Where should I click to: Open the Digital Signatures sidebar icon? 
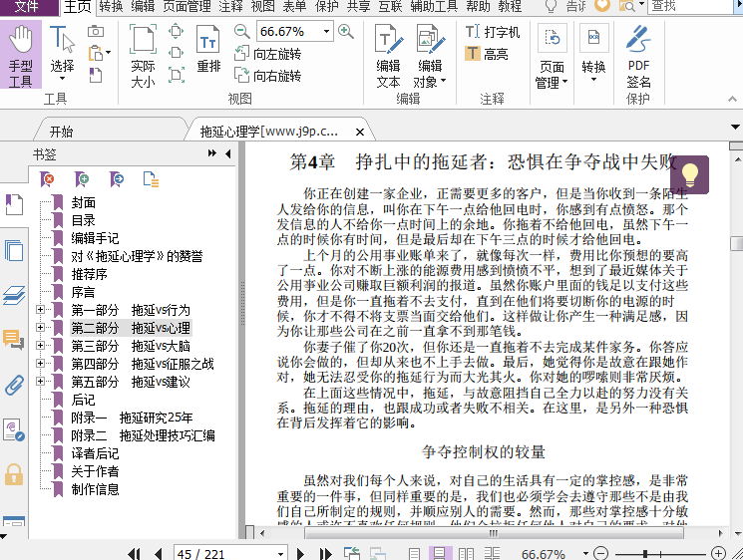pyautogui.click(x=14, y=429)
